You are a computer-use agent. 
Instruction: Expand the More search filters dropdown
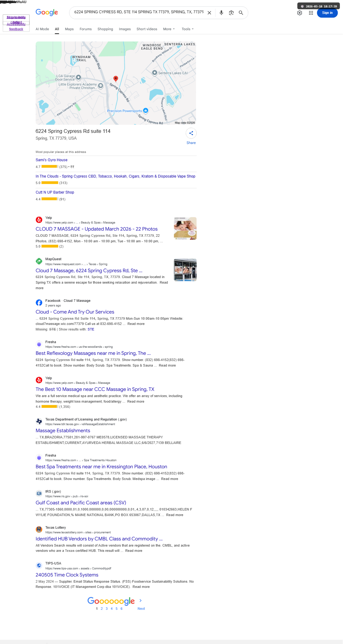(x=169, y=29)
